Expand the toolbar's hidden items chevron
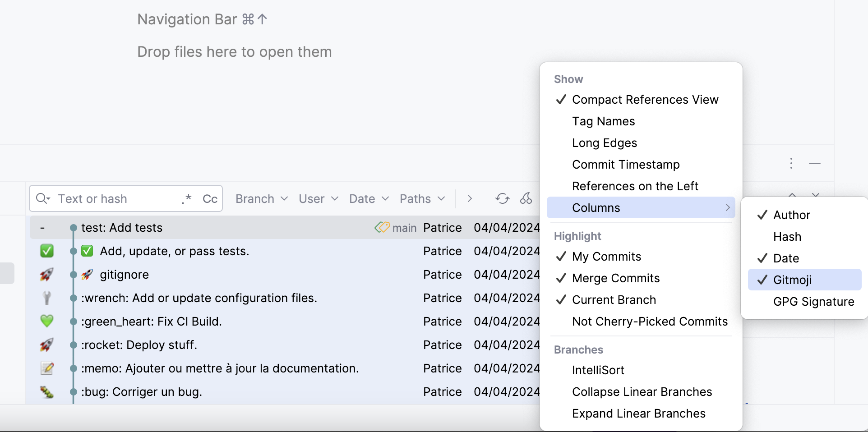 pos(470,199)
